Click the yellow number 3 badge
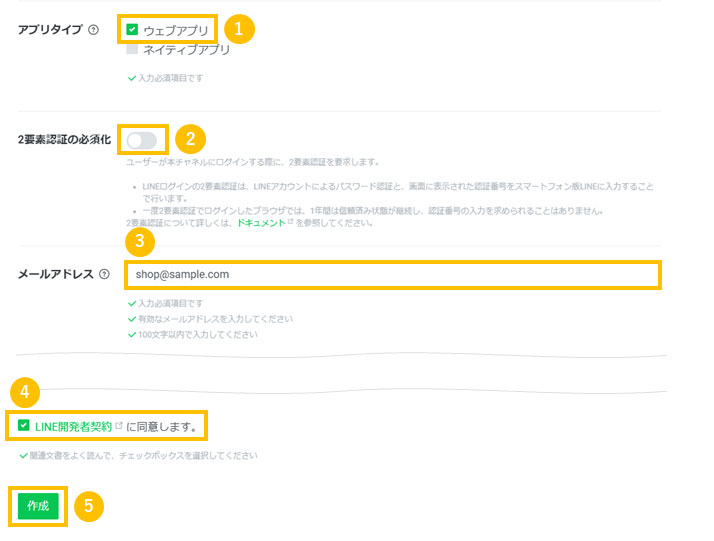Viewport: 714px width, 541px height. click(140, 241)
